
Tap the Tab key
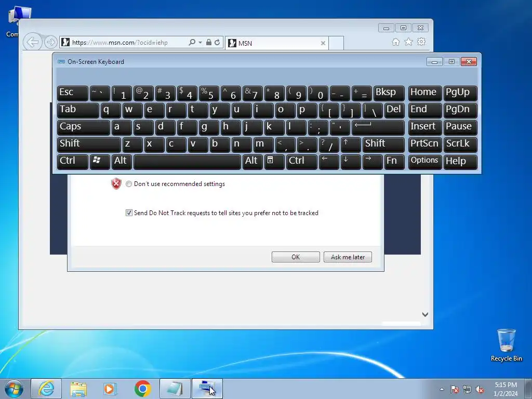(x=78, y=110)
